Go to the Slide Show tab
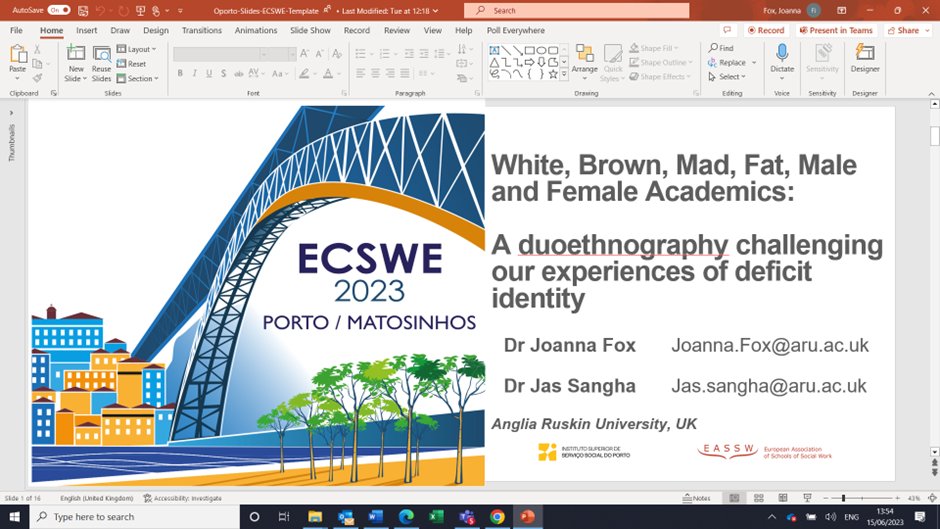940x529 pixels. tap(310, 30)
